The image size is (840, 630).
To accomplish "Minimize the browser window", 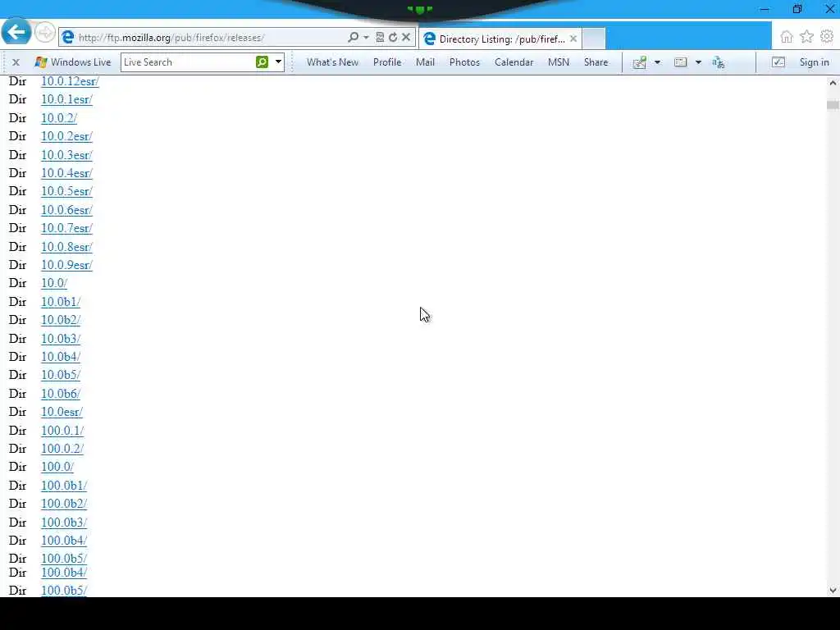I will click(x=765, y=9).
